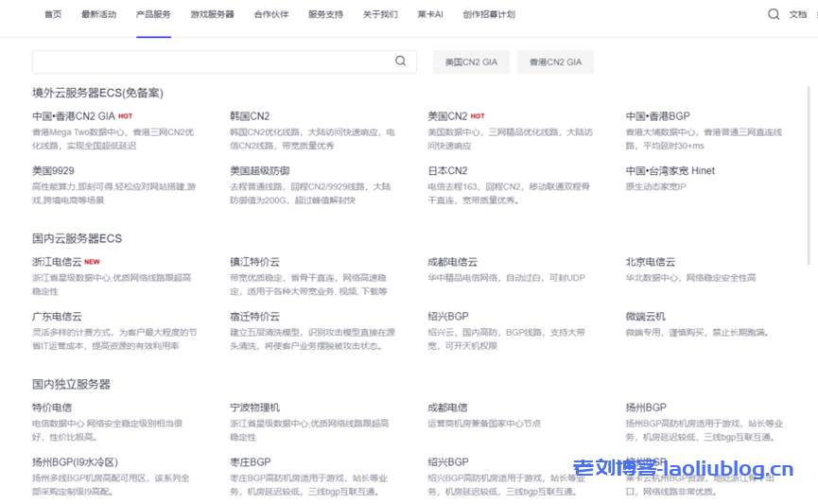
Task: Select the 美国CN2 GIA quick tag button
Action: [x=471, y=62]
